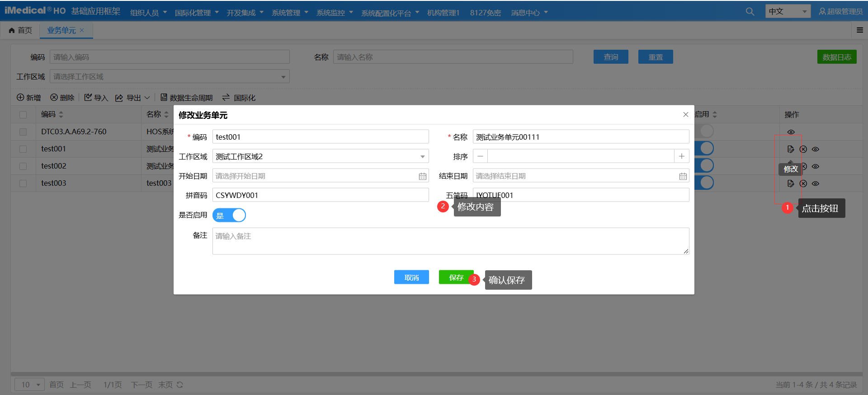Open the 中文 language dropdown
This screenshot has height=395, width=868.
click(788, 12)
